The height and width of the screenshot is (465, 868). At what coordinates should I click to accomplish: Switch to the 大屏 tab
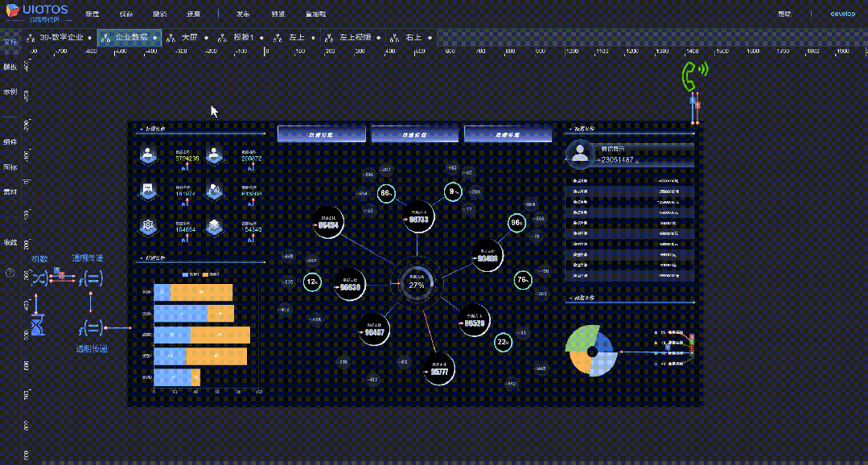pyautogui.click(x=189, y=38)
